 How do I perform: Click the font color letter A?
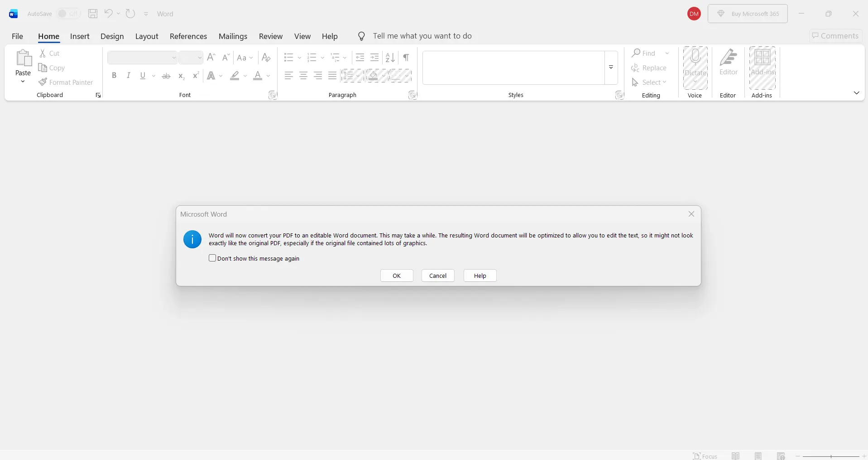click(258, 76)
